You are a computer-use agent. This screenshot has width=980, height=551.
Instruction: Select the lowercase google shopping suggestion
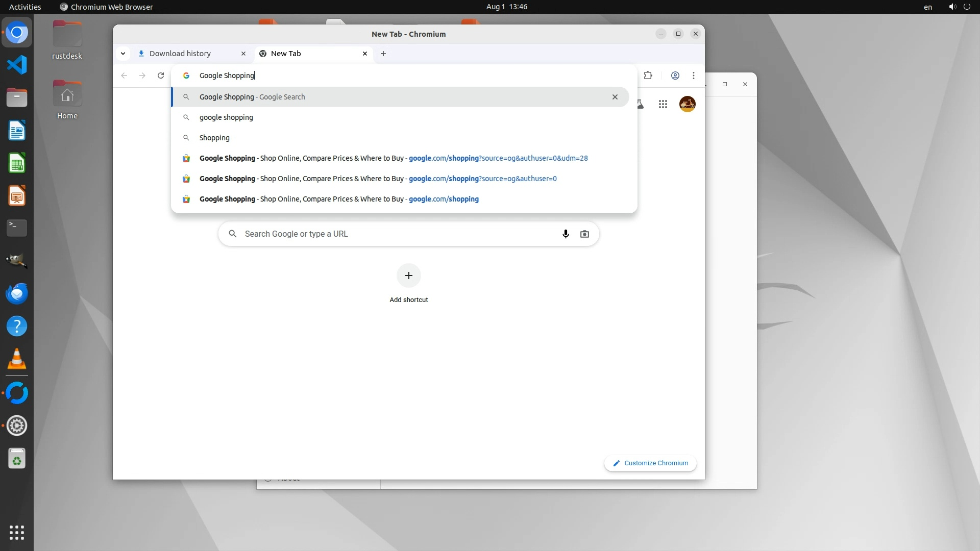226,117
